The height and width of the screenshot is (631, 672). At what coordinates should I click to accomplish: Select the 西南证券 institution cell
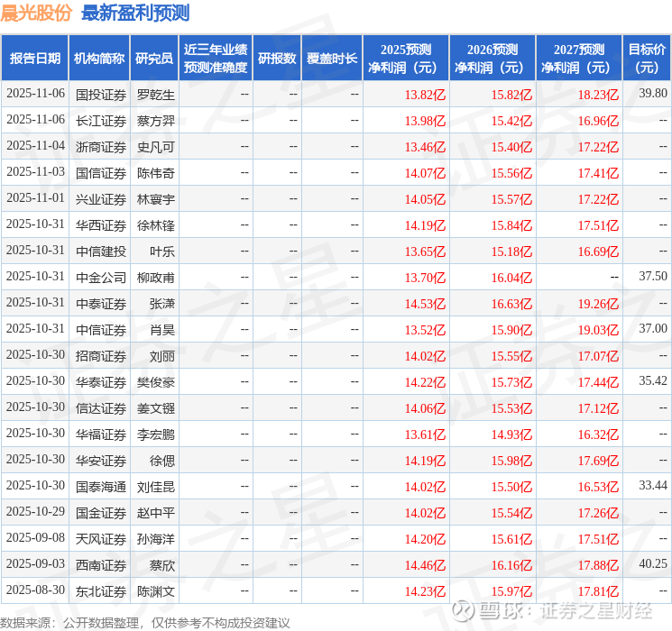[101, 565]
